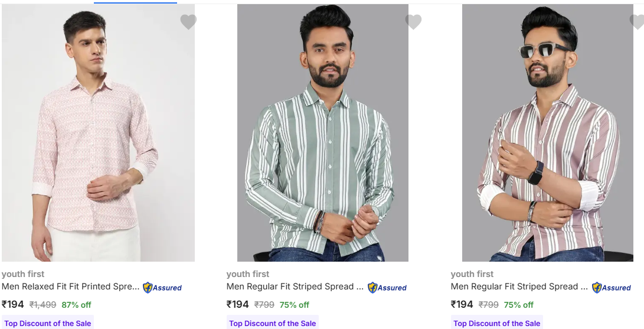Click "Top Discount of the Sale" under the printed shirt

tap(48, 323)
